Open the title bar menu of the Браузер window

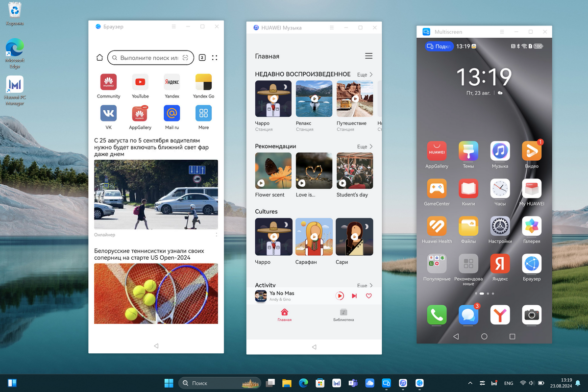pos(173,26)
